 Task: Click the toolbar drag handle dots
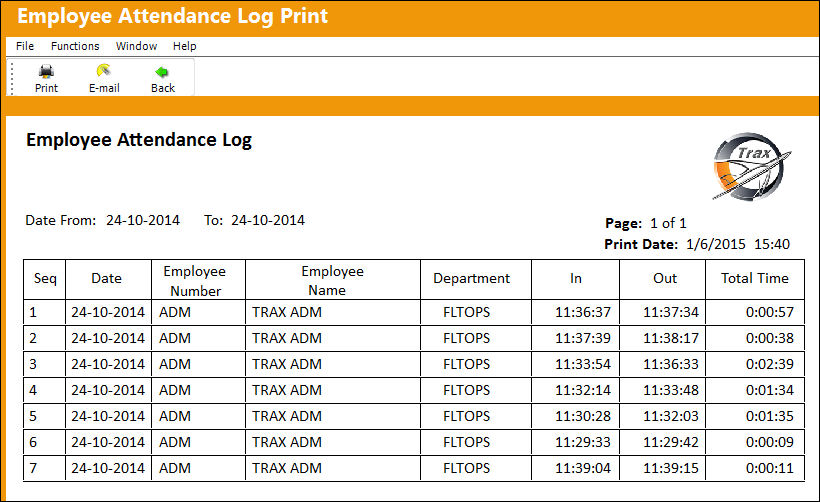(x=12, y=78)
